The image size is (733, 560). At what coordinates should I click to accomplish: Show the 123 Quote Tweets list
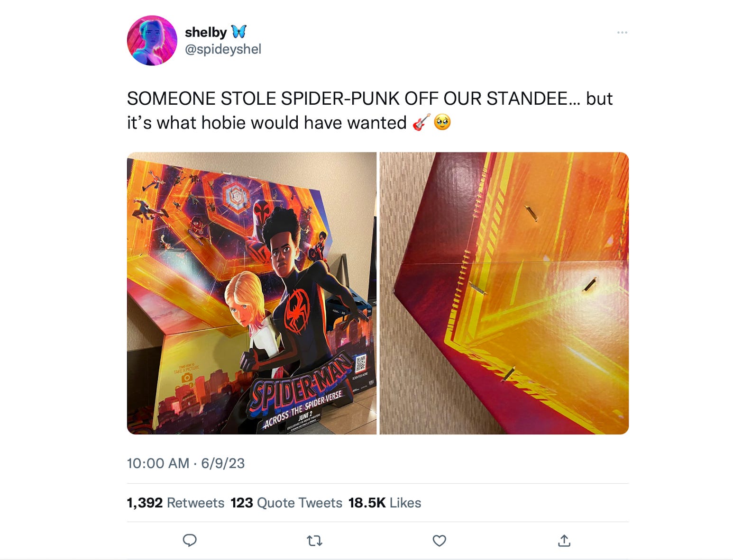coord(286,503)
